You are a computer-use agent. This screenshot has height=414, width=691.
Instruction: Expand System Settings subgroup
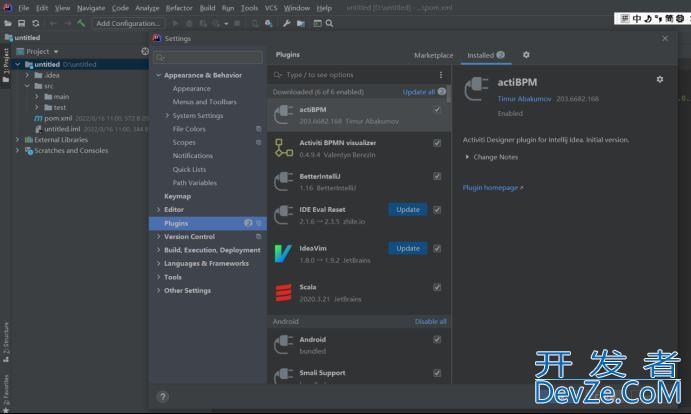click(x=167, y=116)
